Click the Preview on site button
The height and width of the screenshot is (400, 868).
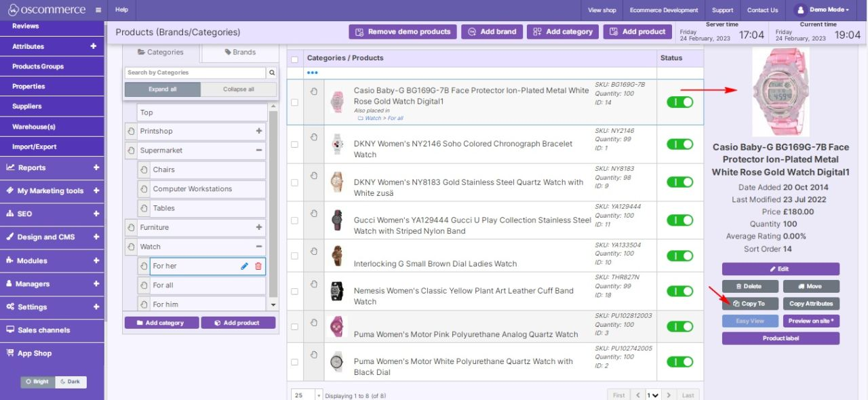811,321
